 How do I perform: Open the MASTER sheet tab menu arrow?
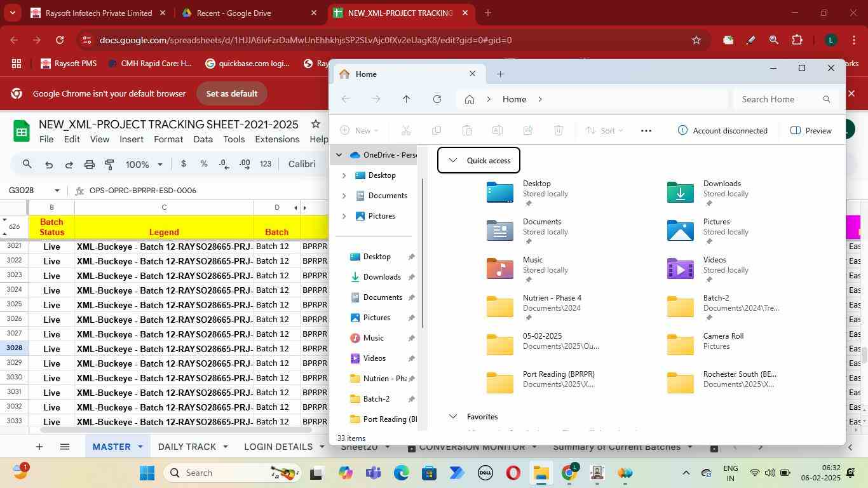point(140,447)
